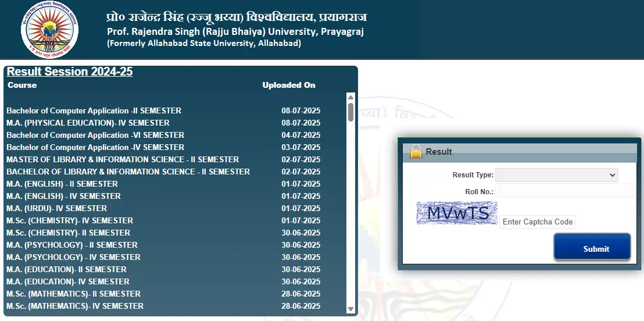Select M.A. (EDUCATION)- II SEMESTER
Screen dimensions: 644x321
(66, 270)
